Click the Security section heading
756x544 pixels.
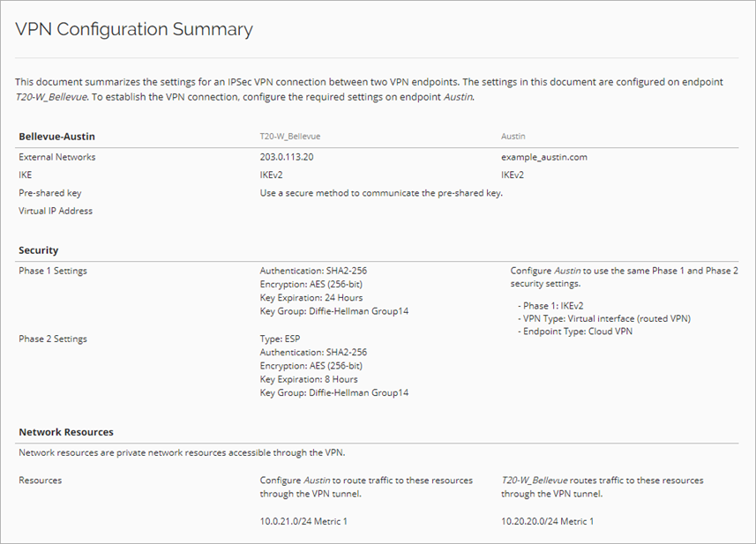[x=38, y=250]
